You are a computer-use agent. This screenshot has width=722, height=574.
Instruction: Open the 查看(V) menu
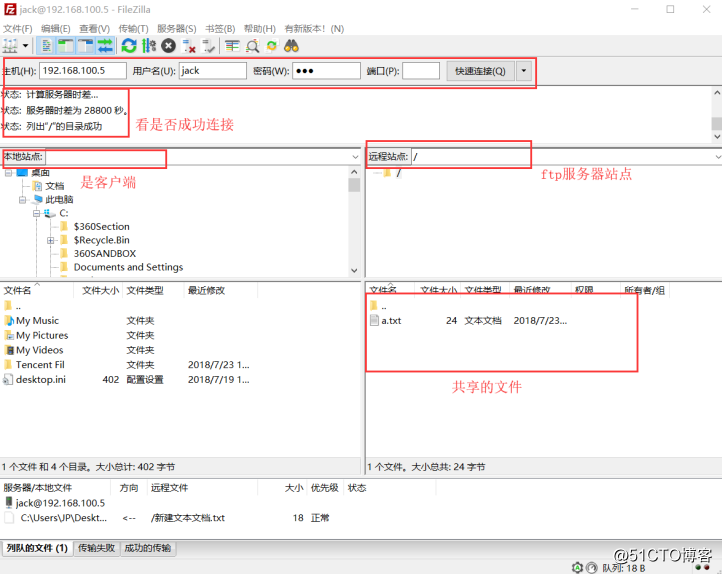point(94,29)
